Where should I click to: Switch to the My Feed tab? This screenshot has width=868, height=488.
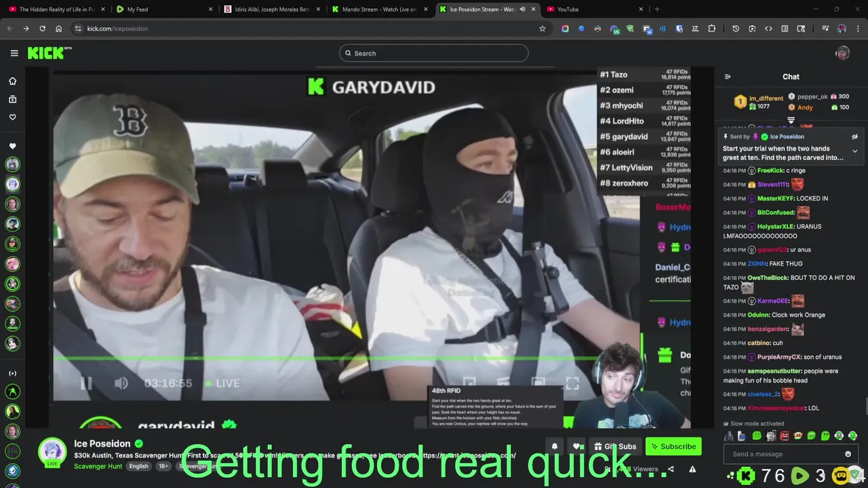(x=163, y=9)
